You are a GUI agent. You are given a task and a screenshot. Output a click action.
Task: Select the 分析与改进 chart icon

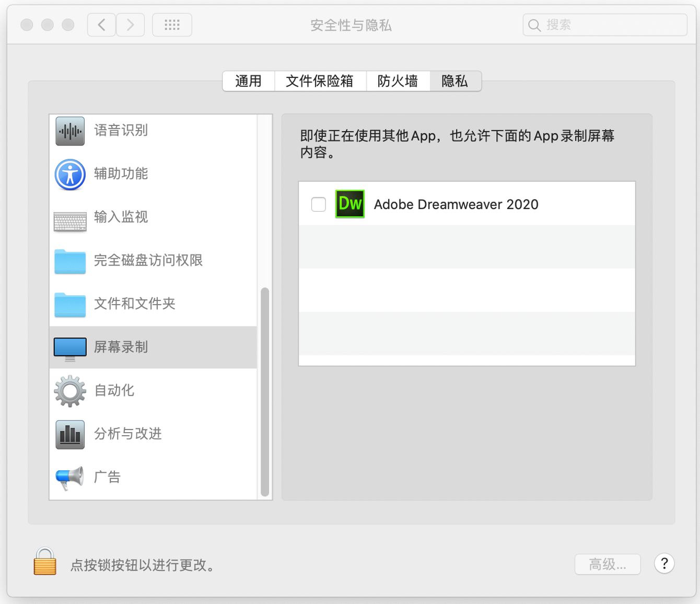tap(69, 434)
